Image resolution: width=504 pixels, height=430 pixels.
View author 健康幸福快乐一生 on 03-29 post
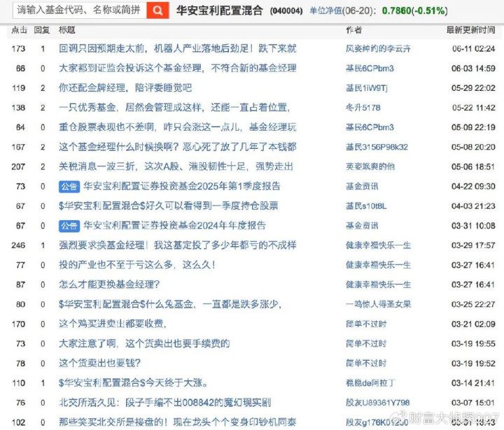click(x=378, y=245)
